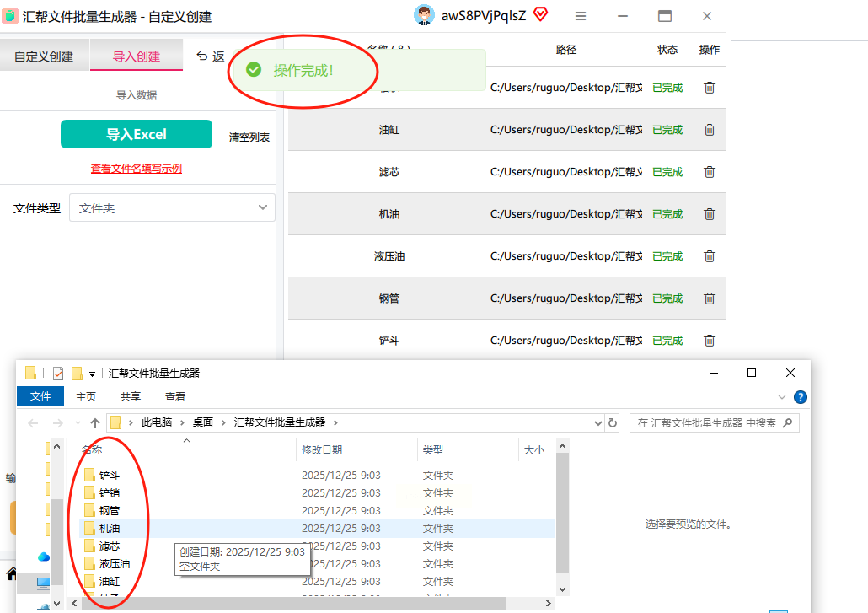
Task: Click the trash icon on the 铲斗 row
Action: click(709, 340)
